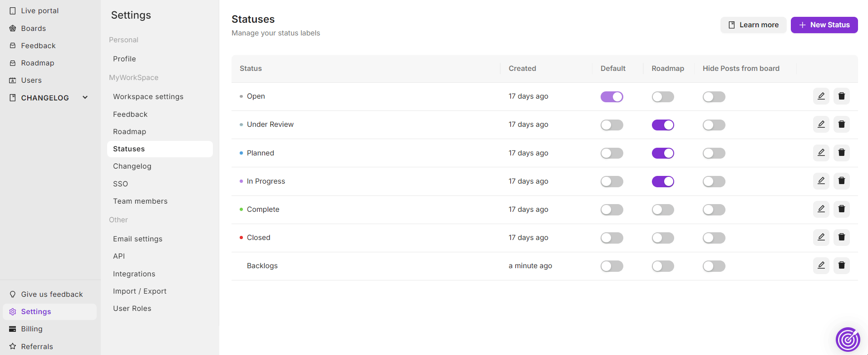Open User Roles settings
Viewport: 868px width, 355px height.
[132, 308]
